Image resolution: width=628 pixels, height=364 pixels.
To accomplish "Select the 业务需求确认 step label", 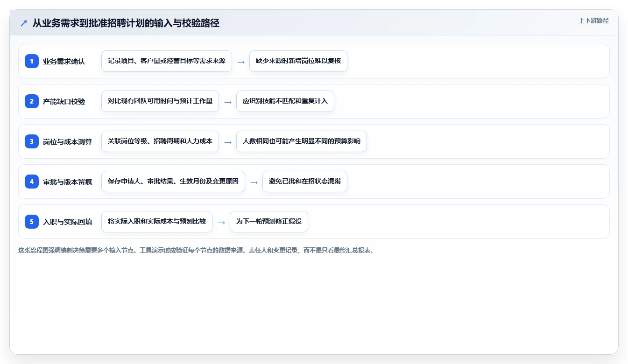I will 64,61.
